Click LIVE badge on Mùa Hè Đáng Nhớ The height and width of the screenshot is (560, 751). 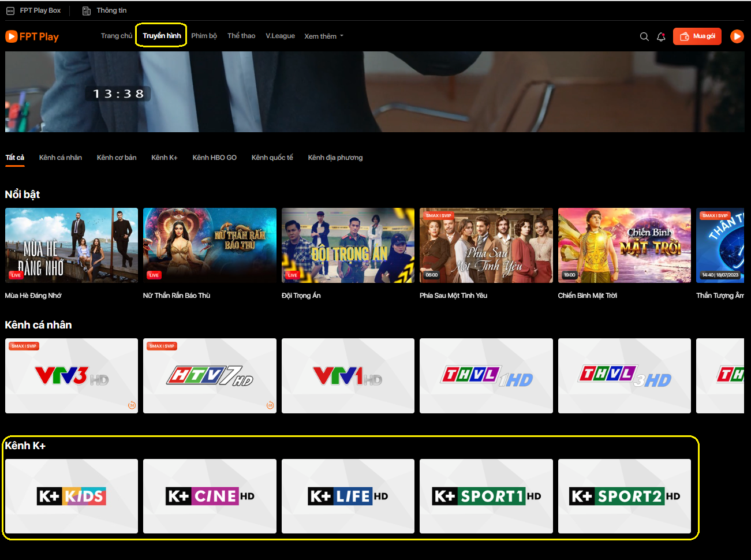pyautogui.click(x=16, y=275)
